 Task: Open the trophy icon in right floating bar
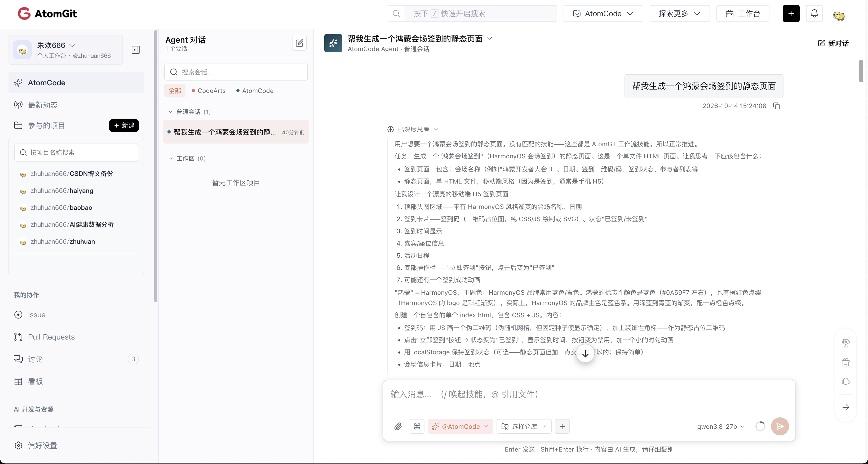click(x=845, y=343)
